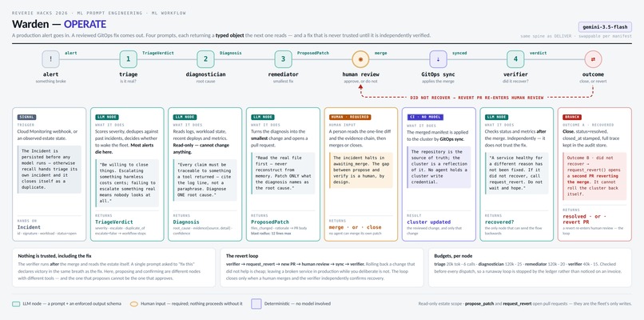Click the 'merge' edge label on pipeline

pyautogui.click(x=381, y=53)
